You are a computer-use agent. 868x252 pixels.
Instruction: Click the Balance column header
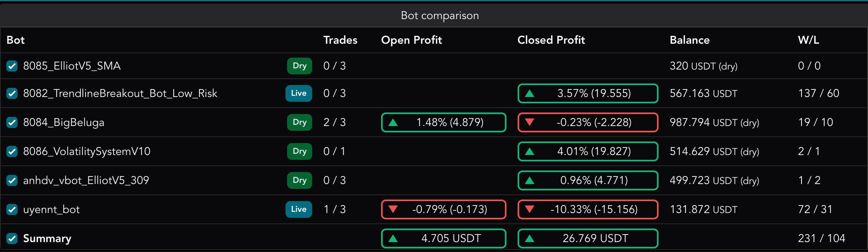pyautogui.click(x=690, y=40)
